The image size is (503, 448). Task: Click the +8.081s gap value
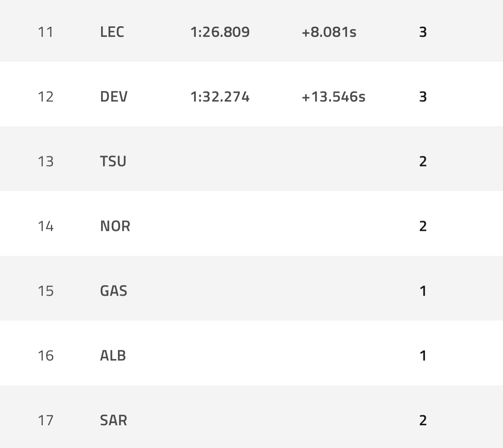tap(329, 32)
